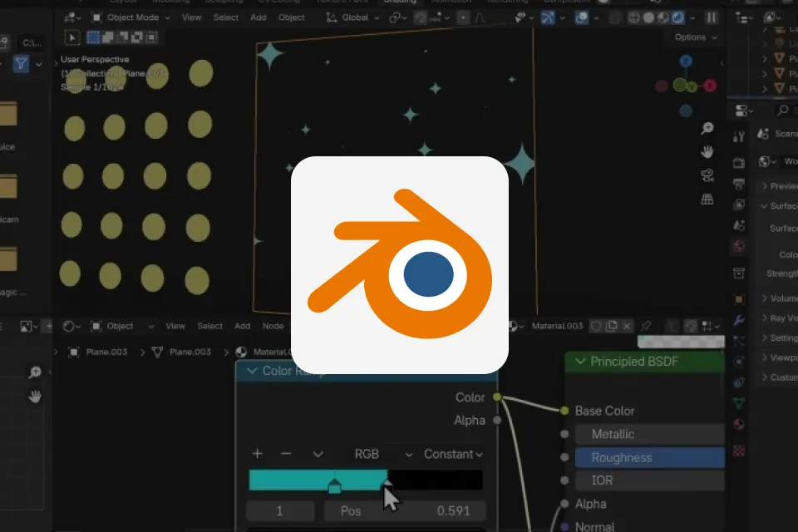Screen dimensions: 798x532
Task: Open the Constant interpolation dropdown
Action: (453, 454)
